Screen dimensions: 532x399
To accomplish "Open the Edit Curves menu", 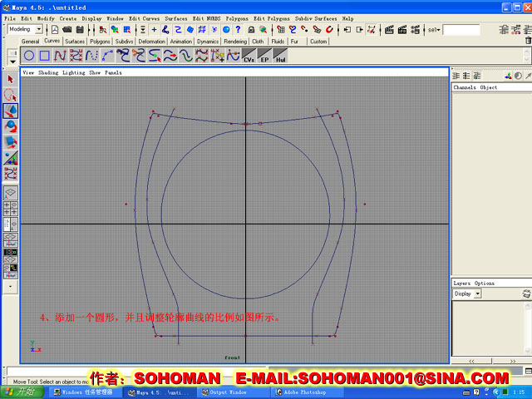I will [x=144, y=18].
